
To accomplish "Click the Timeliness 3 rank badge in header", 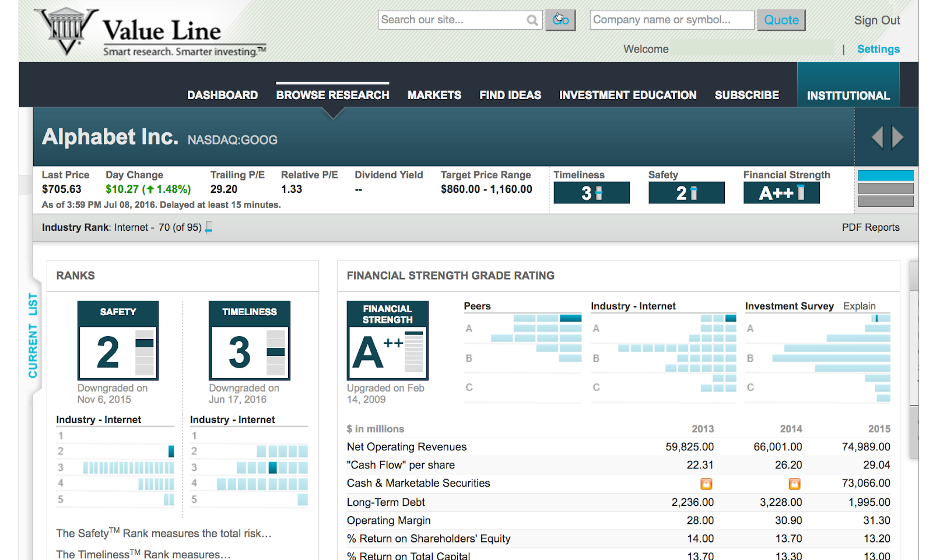I will tap(591, 193).
